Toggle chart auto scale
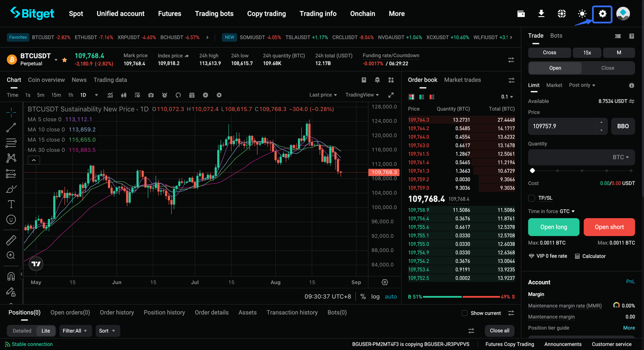Image resolution: width=644 pixels, height=350 pixels. coord(391,297)
